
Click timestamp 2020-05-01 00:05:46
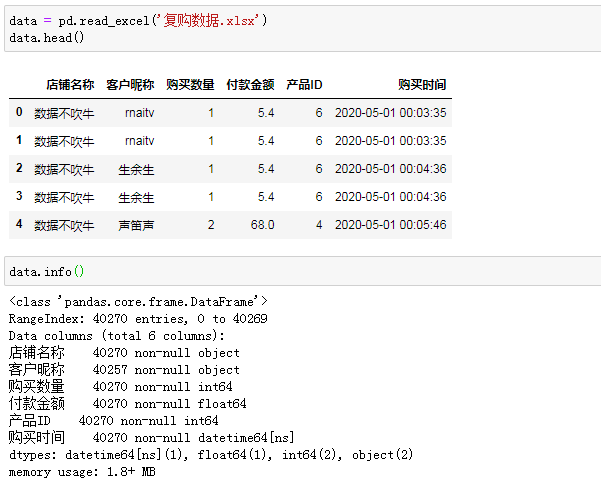(391, 225)
